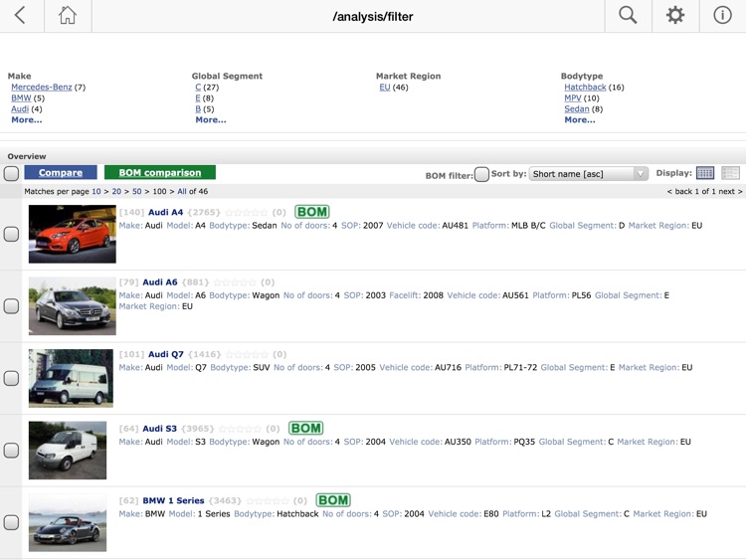Show 20 matches per page

[116, 191]
